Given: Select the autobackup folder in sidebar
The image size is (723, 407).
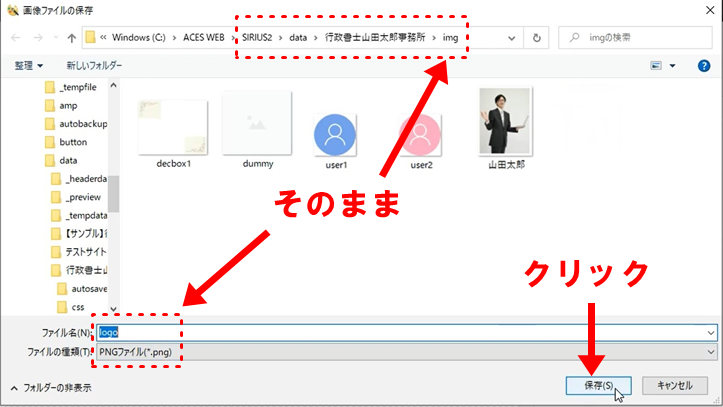Looking at the screenshot, I should [x=82, y=124].
